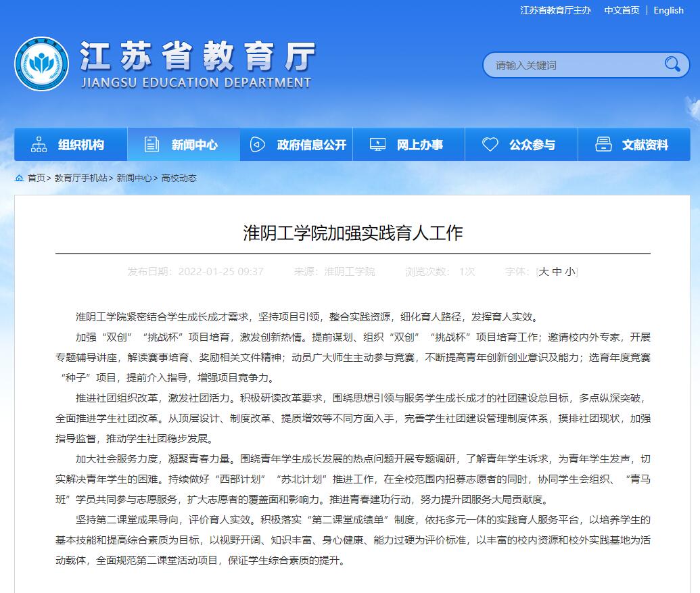
Task: Go to 教育厅手机站 in breadcrumb
Action: (80, 178)
